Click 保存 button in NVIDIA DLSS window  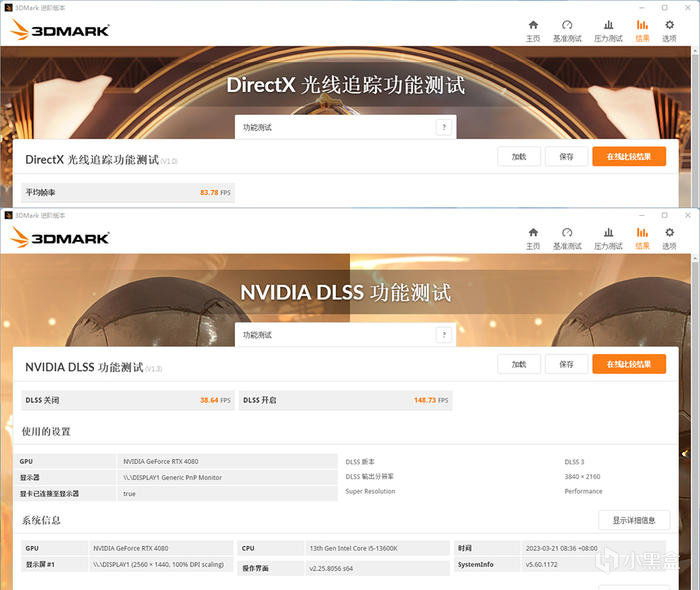(x=566, y=364)
